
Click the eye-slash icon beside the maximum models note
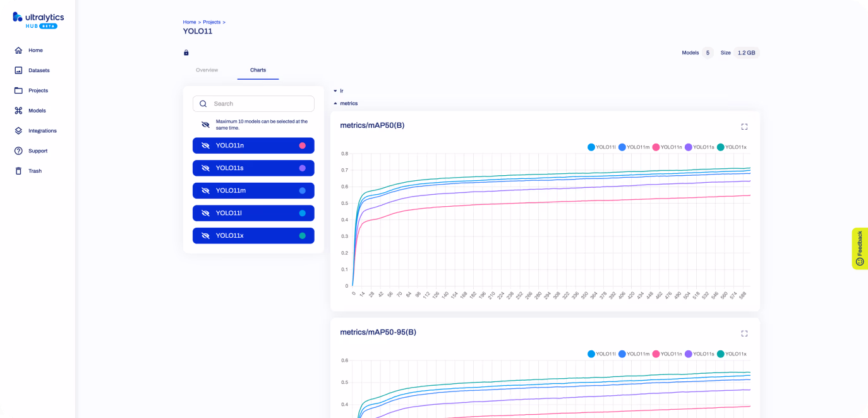205,125
